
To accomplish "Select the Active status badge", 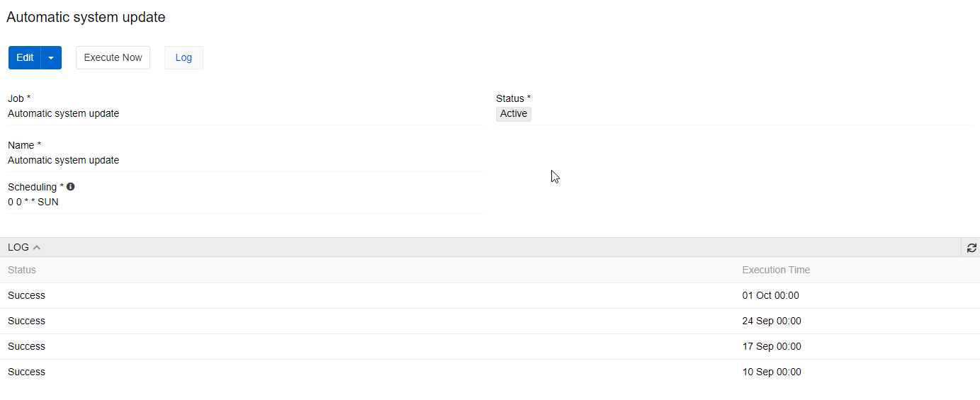I will (x=514, y=114).
